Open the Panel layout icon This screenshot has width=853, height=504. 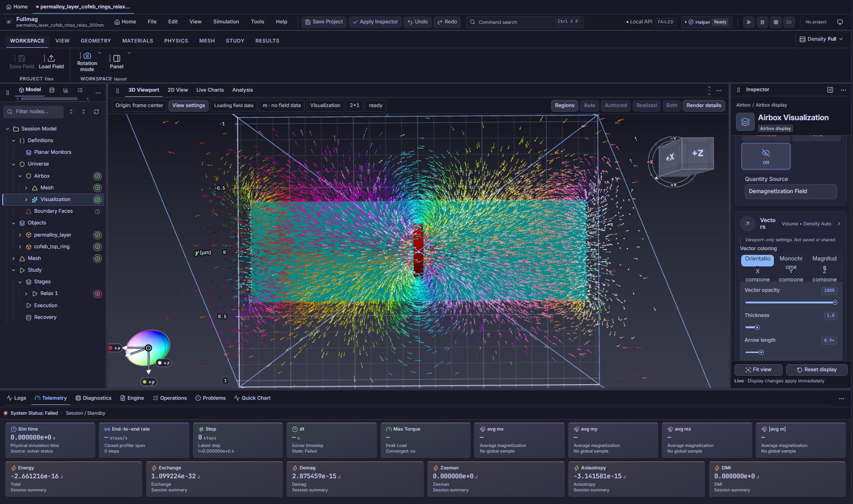117,58
